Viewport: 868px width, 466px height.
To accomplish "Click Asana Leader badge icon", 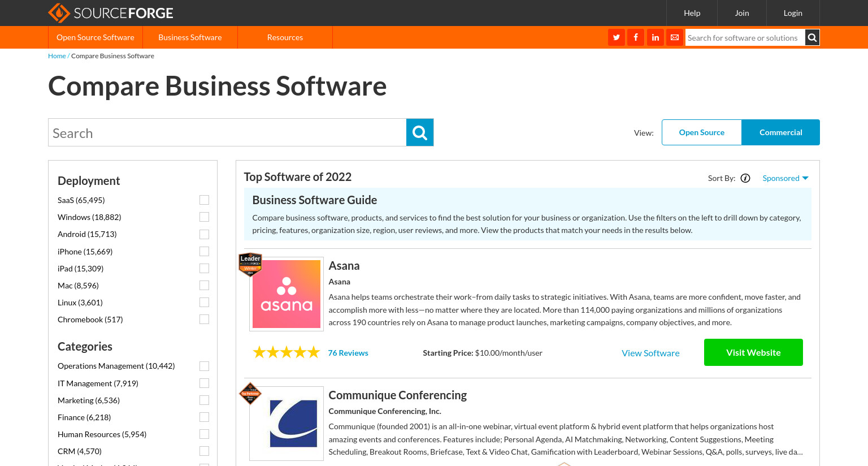I will pos(250,265).
